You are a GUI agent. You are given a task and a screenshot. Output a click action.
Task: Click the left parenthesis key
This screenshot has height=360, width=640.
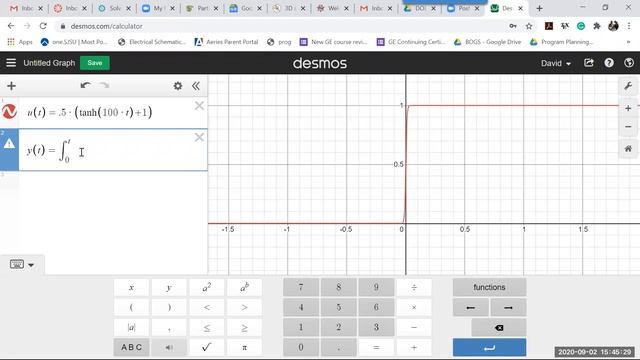131,307
